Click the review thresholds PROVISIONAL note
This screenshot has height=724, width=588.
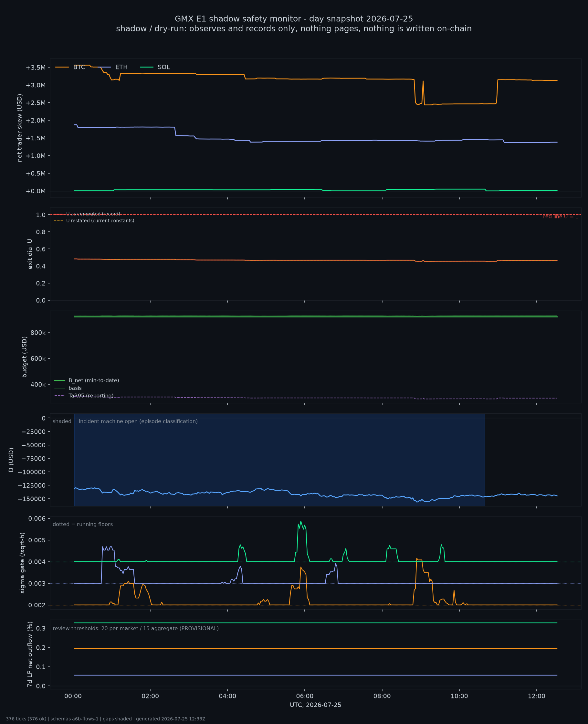click(x=136, y=628)
